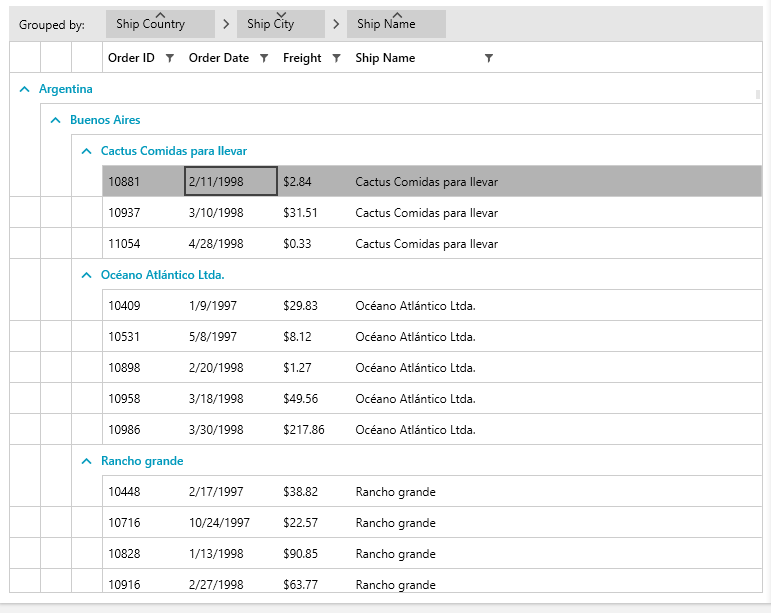This screenshot has height=613, width=771.
Task: Sort by Order Date column header
Action: pos(218,58)
